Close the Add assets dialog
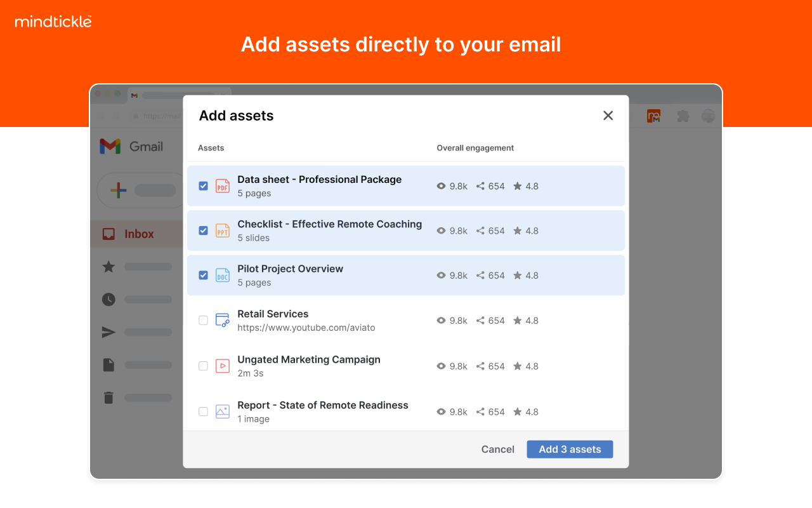Screen dimensions: 812x508 click(x=608, y=116)
